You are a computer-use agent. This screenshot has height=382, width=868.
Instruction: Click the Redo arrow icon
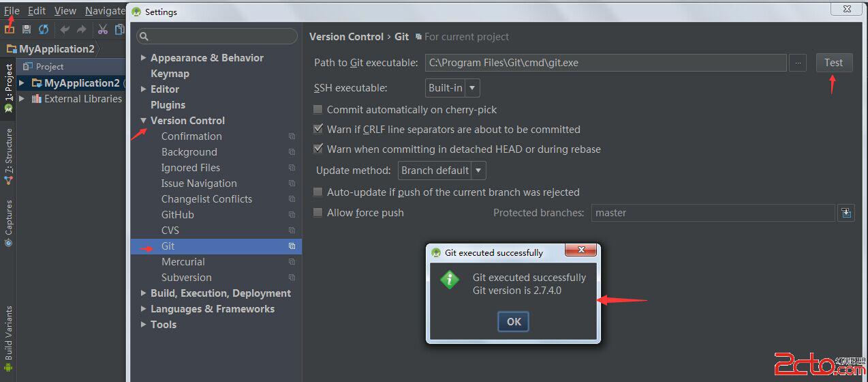point(82,29)
